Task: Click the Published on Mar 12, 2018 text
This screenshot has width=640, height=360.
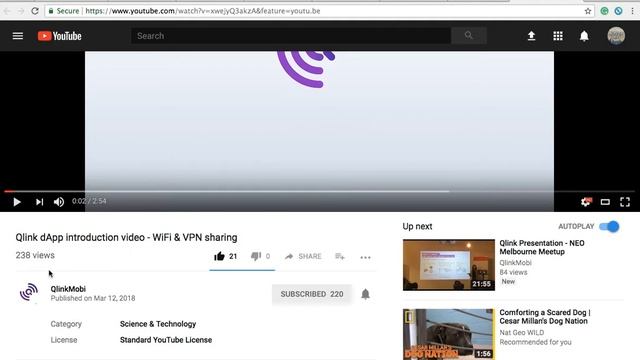Action: [93, 298]
